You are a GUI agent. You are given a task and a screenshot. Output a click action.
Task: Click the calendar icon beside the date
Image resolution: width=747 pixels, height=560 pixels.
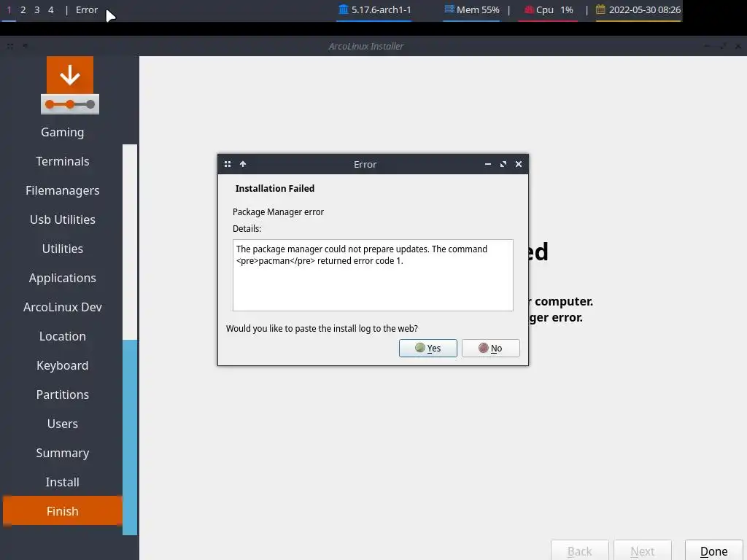(x=600, y=9)
